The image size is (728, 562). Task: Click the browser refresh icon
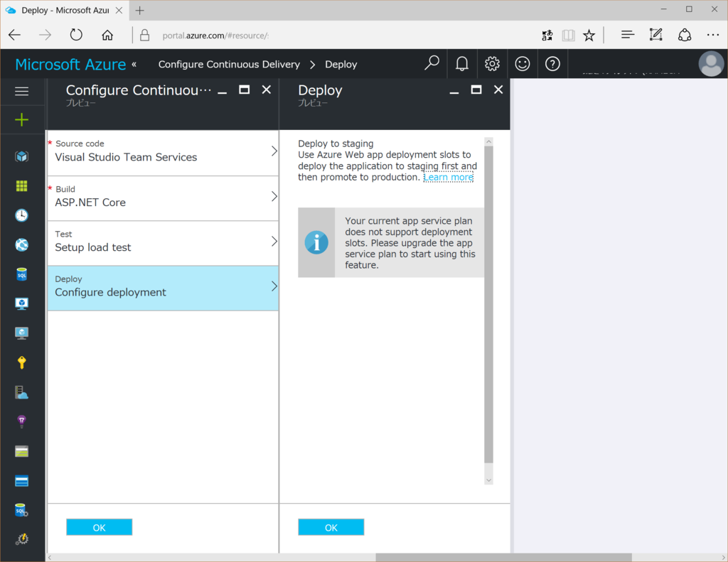76,35
